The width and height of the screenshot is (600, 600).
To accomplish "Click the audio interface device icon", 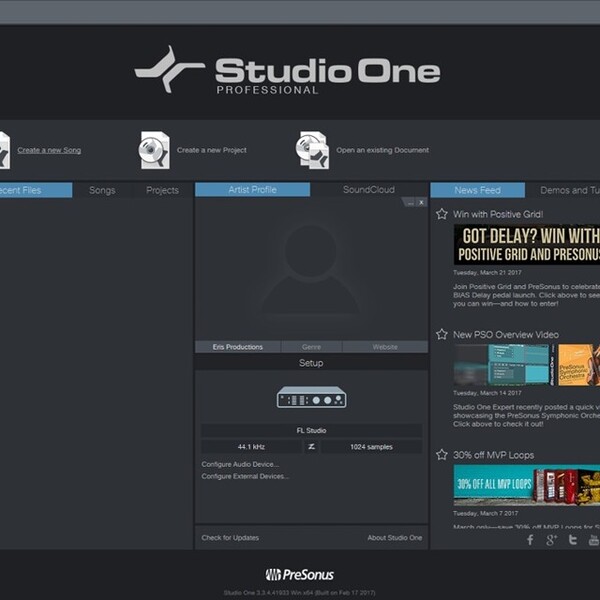I will coord(311,397).
